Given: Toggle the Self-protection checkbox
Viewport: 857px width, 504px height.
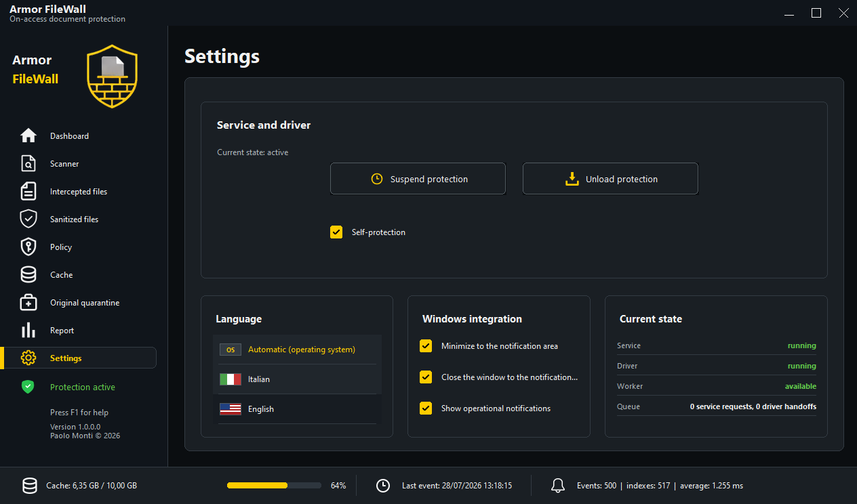Looking at the screenshot, I should click(336, 232).
